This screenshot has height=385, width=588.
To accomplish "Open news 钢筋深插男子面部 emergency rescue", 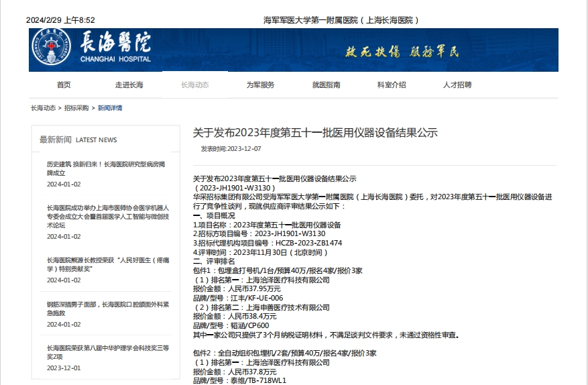I will (x=107, y=308).
